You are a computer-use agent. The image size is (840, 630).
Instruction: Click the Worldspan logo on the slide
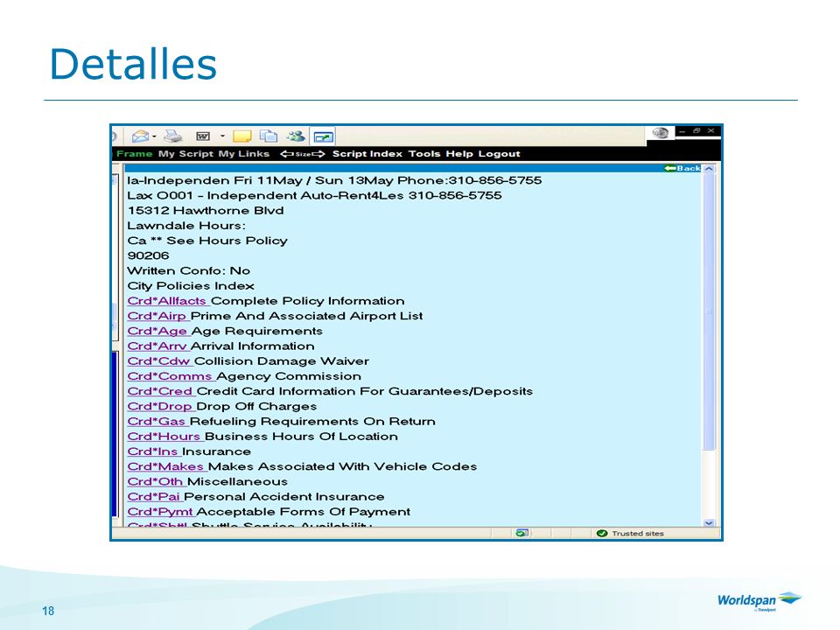(x=759, y=600)
